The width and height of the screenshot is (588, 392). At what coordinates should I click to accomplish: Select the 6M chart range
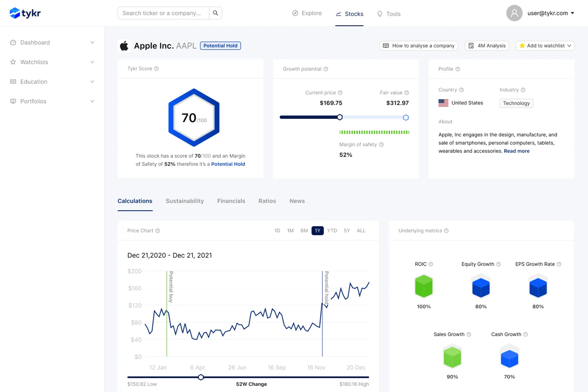pyautogui.click(x=304, y=230)
